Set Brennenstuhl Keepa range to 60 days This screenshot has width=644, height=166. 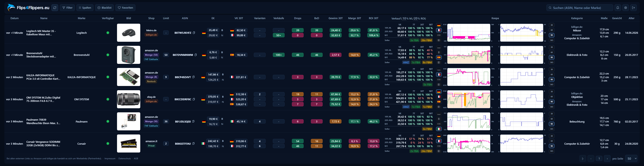tap(551, 52)
